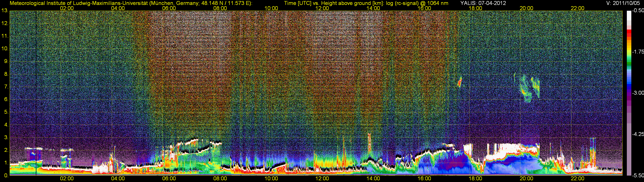
Task: Select the 22:00 time marker on the top axis
Action: click(x=577, y=8)
